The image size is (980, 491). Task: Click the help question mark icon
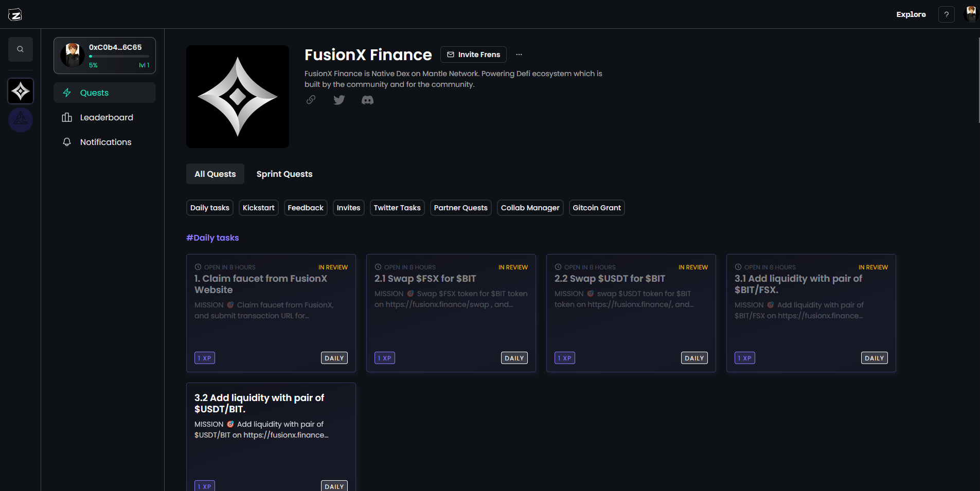tap(946, 14)
